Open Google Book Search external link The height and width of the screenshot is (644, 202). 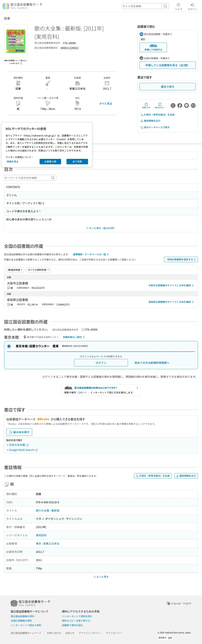pyautogui.click(x=23, y=450)
